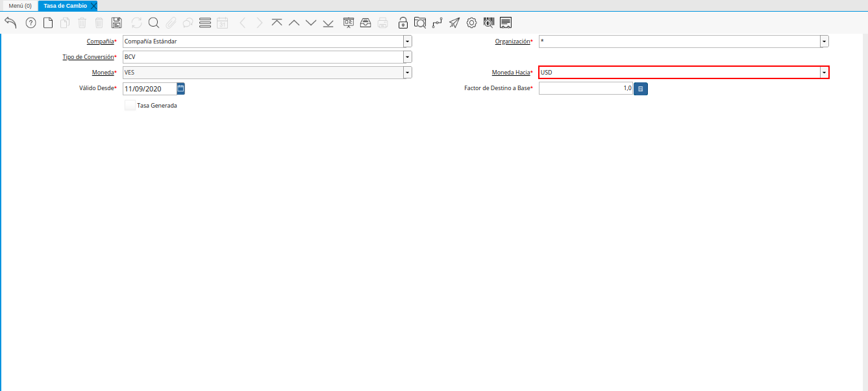Click the Tasa Generada label text
The height and width of the screenshot is (391, 868).
tap(157, 105)
